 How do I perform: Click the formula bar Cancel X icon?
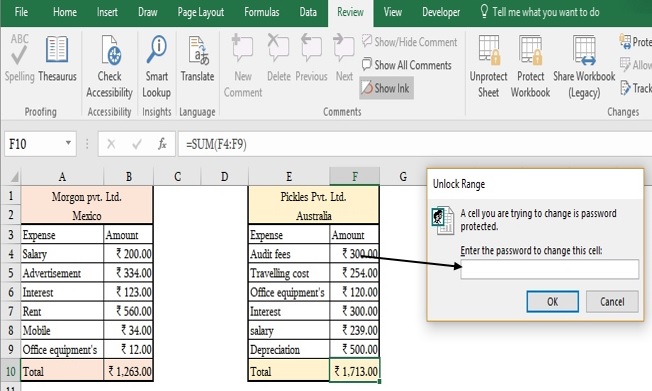point(111,144)
